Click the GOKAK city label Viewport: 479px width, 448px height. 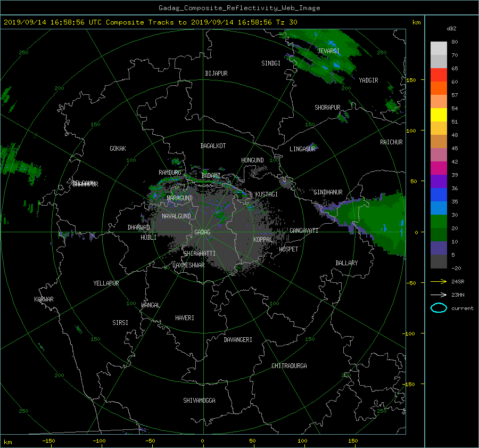(x=118, y=149)
